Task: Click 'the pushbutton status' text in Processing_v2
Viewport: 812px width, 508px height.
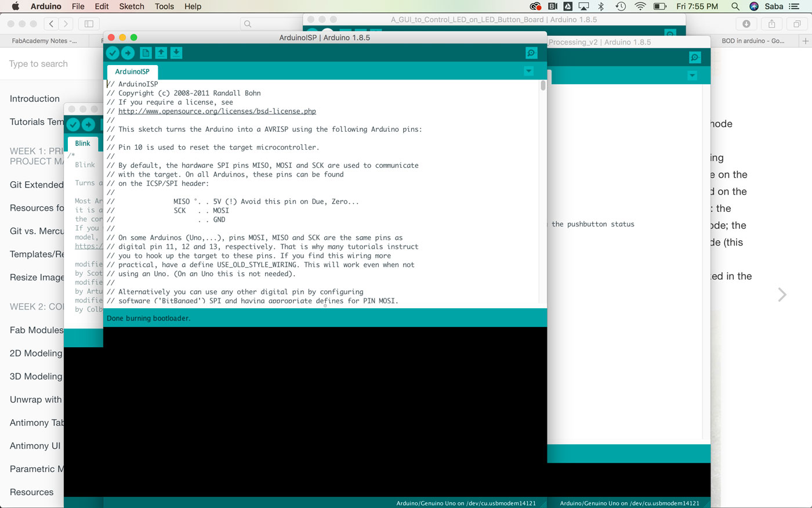Action: [x=593, y=224]
